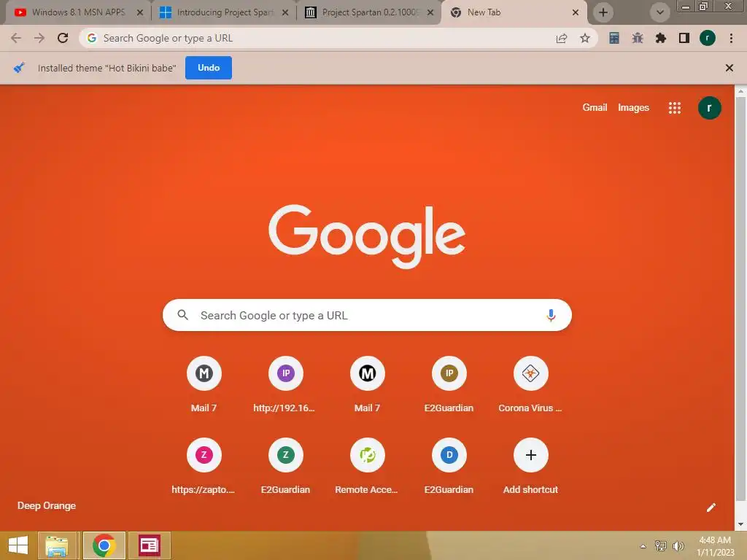Click the magnifier icon in search box
The height and width of the screenshot is (560, 747).
tap(183, 315)
